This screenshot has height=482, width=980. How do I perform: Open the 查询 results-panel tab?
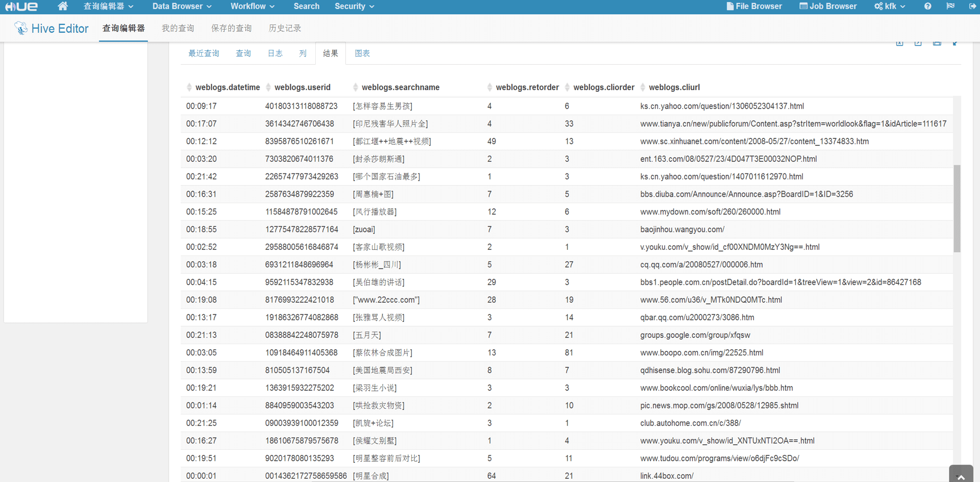(x=244, y=54)
